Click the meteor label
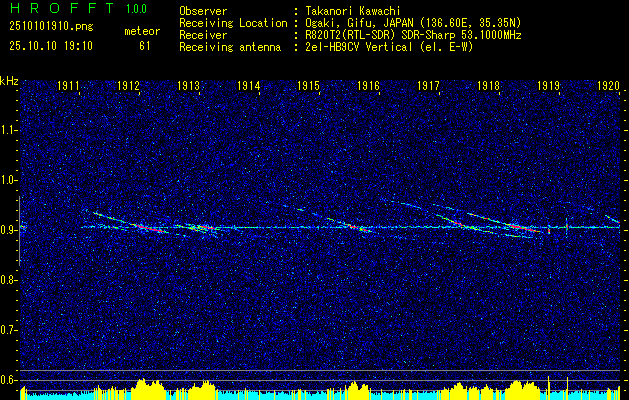 pyautogui.click(x=142, y=31)
